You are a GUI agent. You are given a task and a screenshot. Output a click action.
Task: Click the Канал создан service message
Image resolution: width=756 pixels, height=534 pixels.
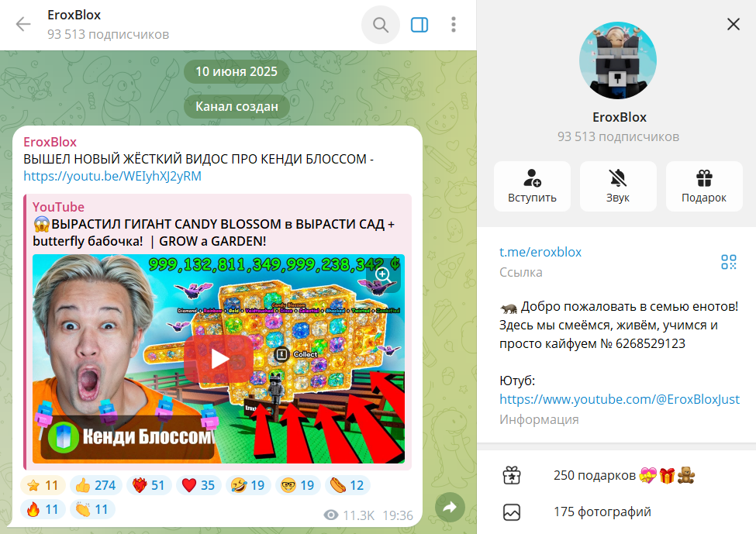click(236, 106)
